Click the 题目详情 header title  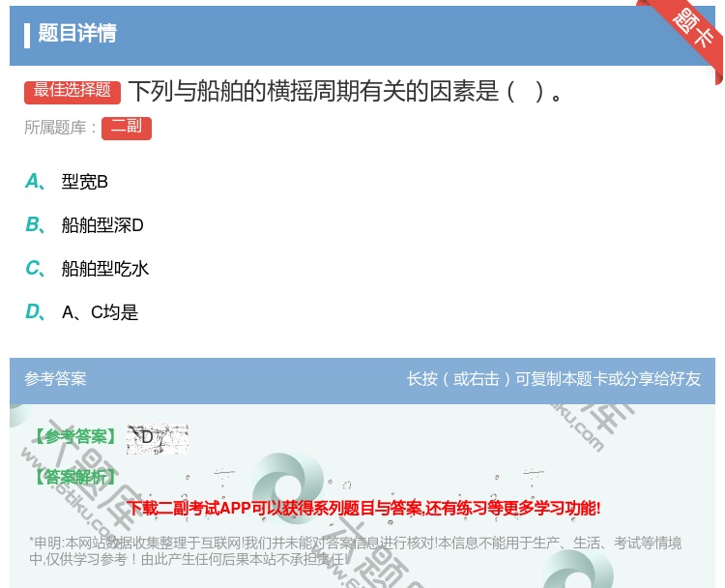[x=76, y=33]
